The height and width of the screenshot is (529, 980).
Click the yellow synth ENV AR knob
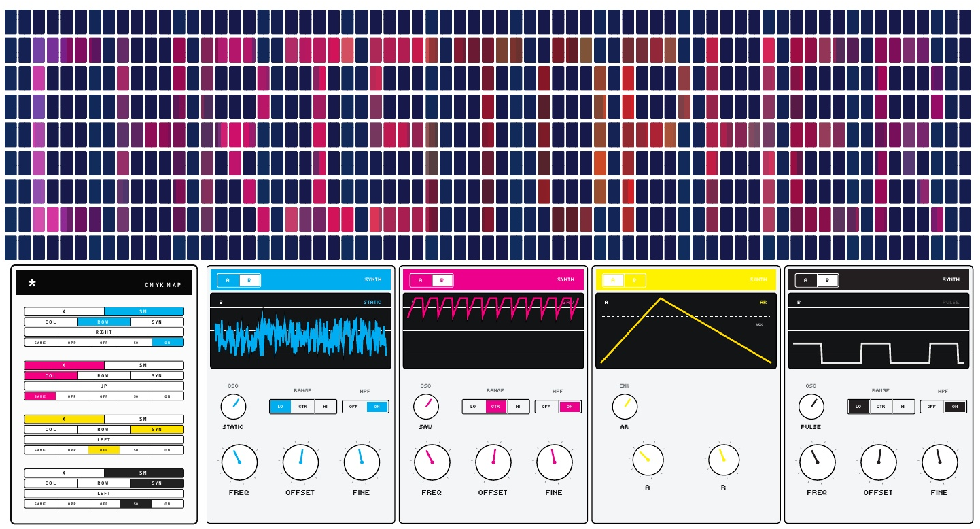[625, 407]
